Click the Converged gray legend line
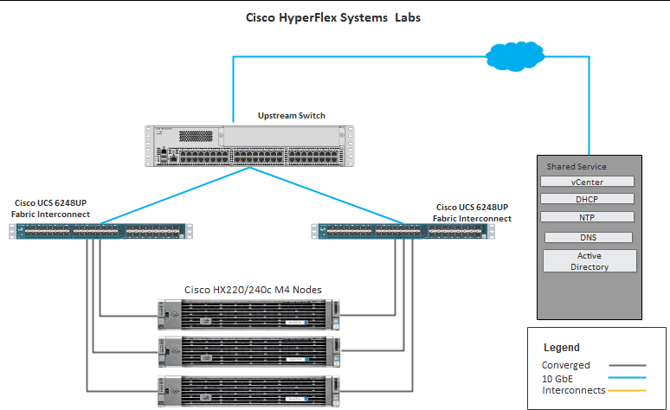The image size is (670, 410). coord(627,365)
